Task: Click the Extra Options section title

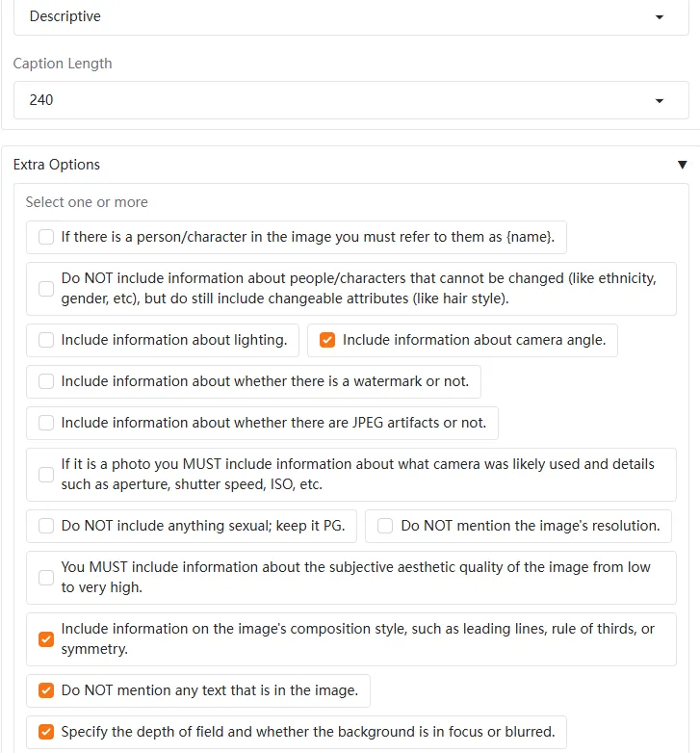Action: (x=57, y=165)
